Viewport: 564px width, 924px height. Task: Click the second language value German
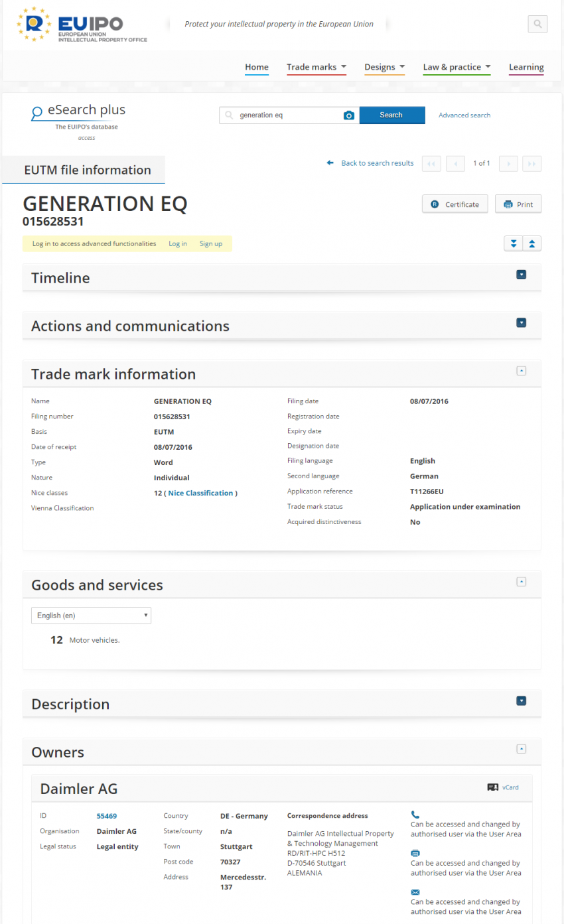(424, 476)
